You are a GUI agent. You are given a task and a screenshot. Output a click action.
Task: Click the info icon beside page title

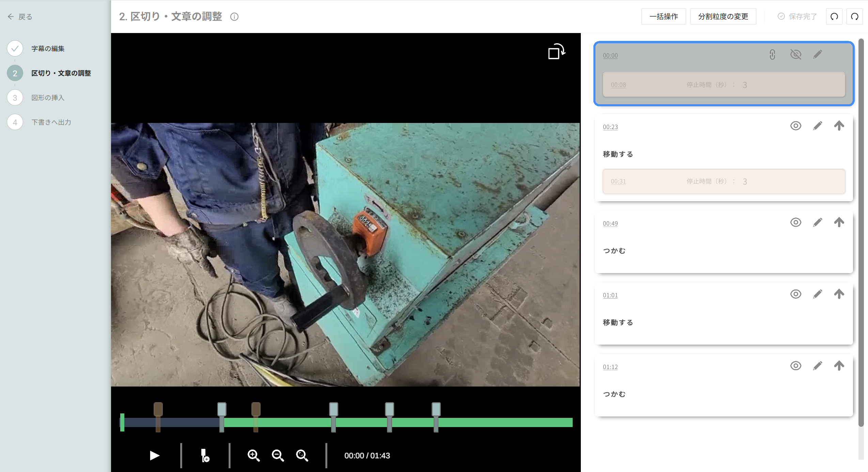234,17
